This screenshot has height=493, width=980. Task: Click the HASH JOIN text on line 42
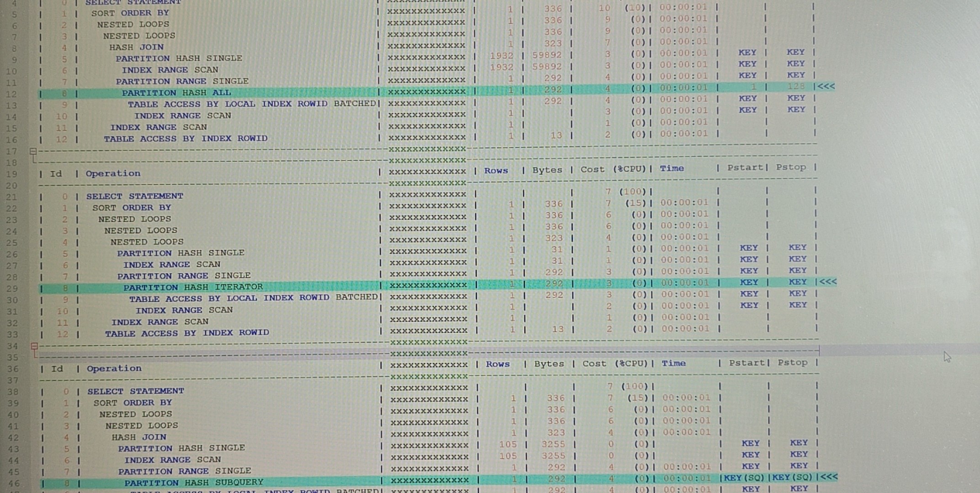(139, 437)
